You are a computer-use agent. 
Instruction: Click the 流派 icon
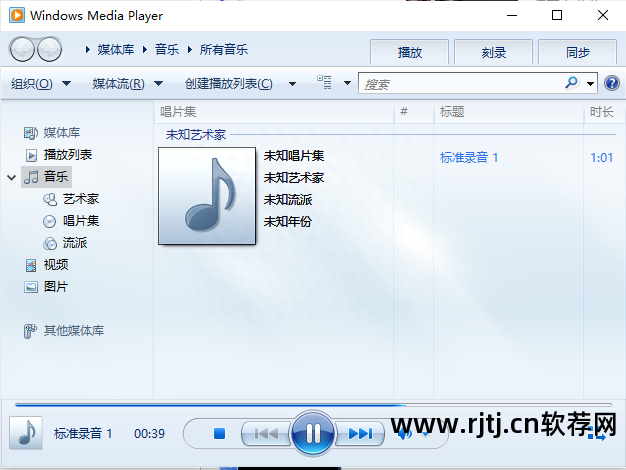(x=50, y=243)
